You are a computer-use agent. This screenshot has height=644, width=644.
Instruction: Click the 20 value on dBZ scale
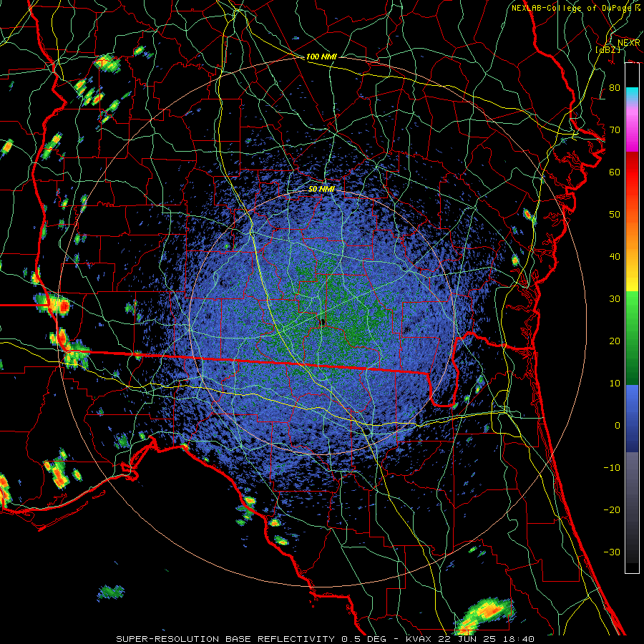(x=615, y=341)
